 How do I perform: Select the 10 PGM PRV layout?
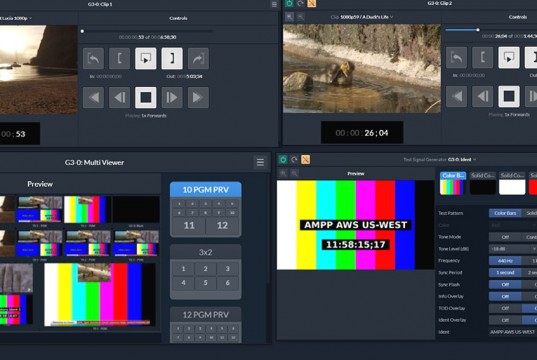(205, 190)
